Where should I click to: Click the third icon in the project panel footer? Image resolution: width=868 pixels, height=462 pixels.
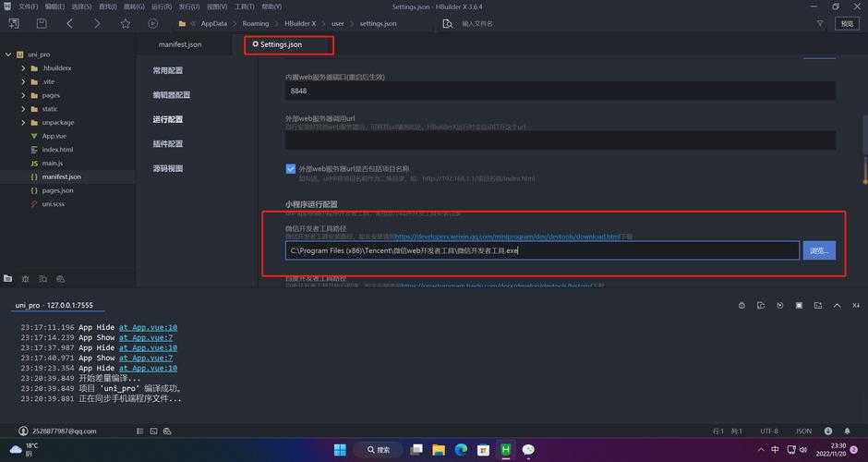tap(43, 279)
